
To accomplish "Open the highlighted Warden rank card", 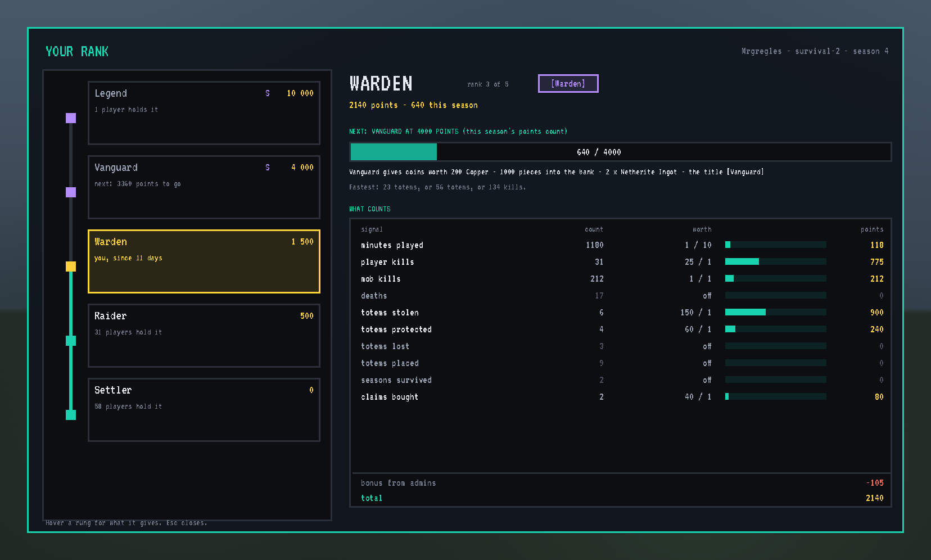I will point(204,261).
